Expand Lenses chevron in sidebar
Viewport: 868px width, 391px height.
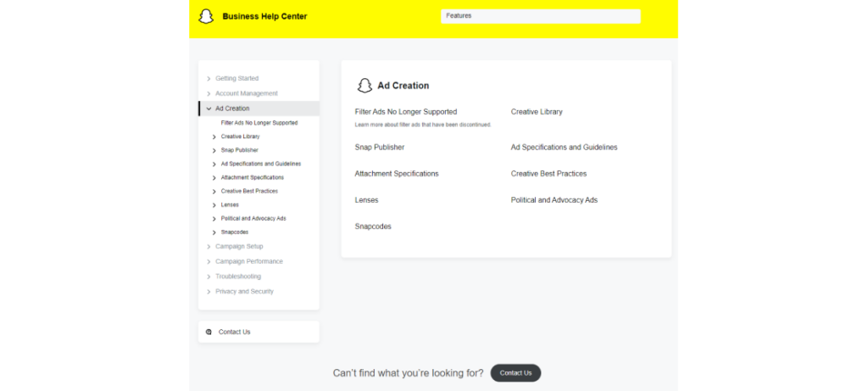pyautogui.click(x=214, y=205)
